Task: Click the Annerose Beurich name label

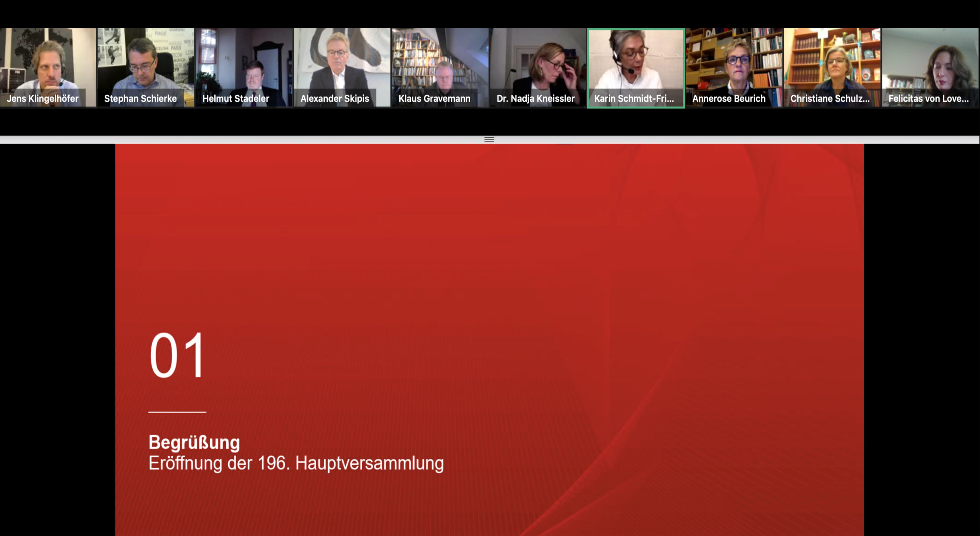Action: click(x=728, y=99)
